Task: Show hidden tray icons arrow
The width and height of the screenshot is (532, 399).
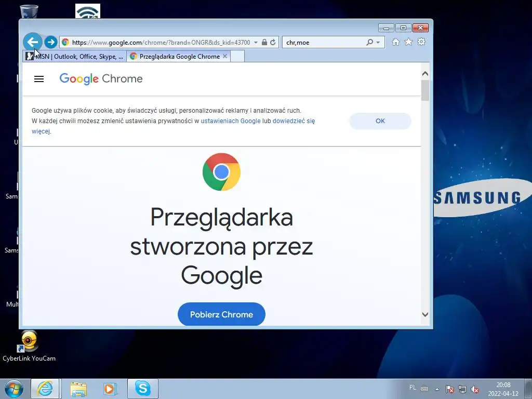Action: point(437,389)
